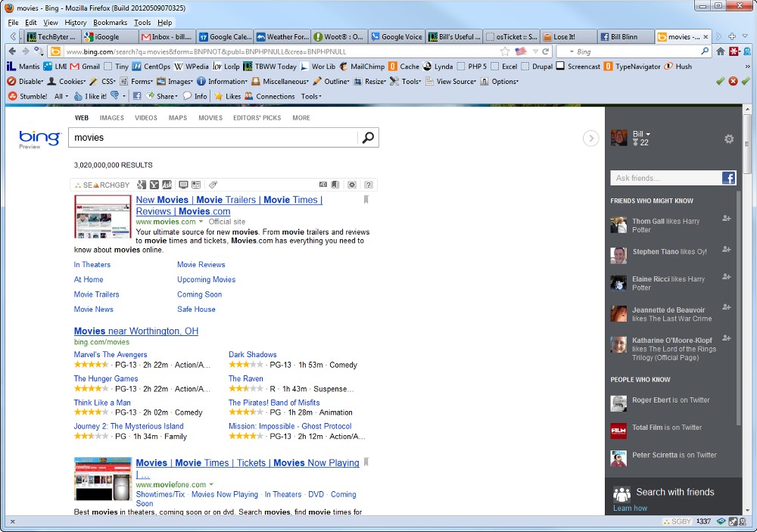757x532 pixels.
Task: Open the Information developer toolbar dropdown
Action: [222, 81]
